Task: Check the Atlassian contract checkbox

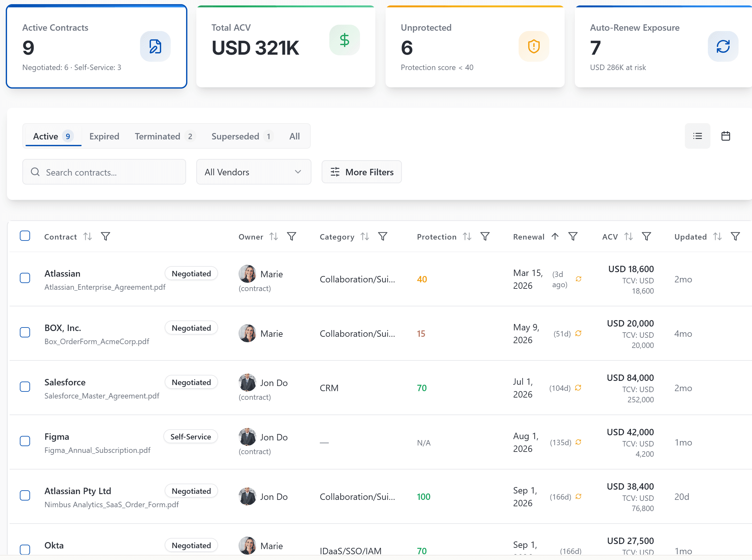Action: pyautogui.click(x=25, y=278)
